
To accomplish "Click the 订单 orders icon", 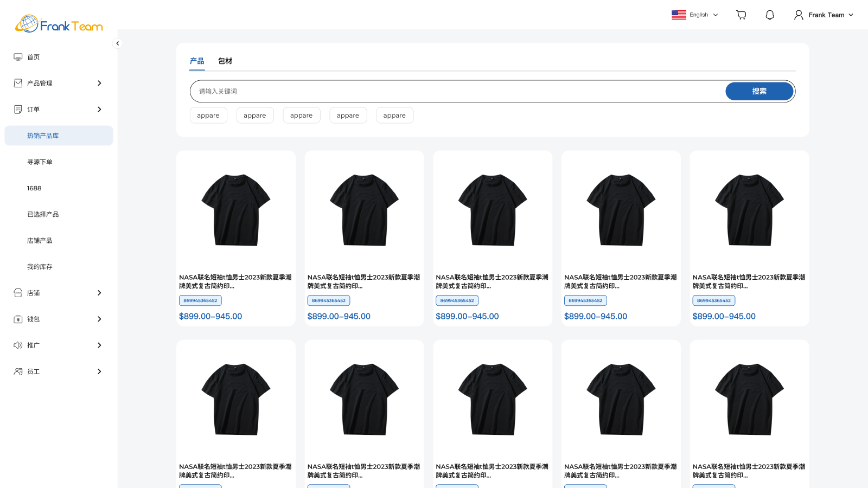I will pos(18,109).
